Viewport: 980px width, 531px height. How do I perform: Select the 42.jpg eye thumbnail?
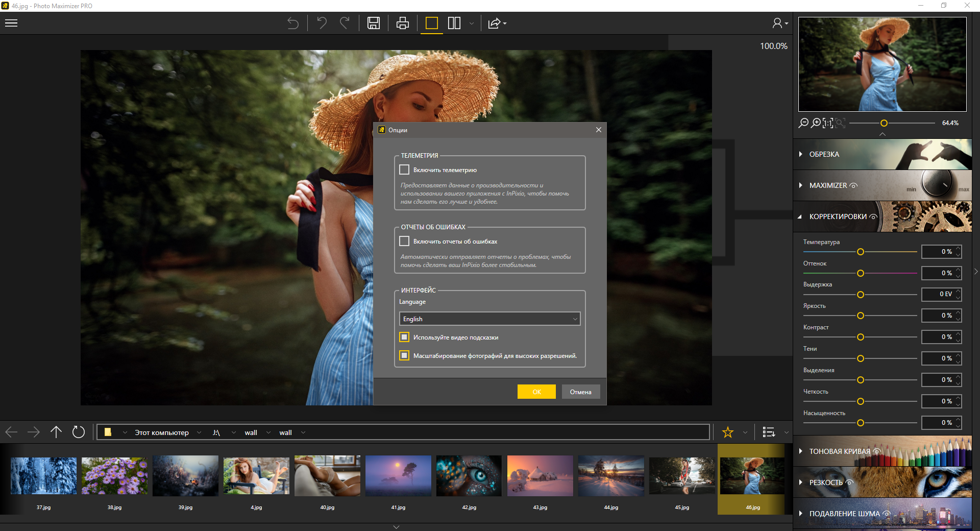469,476
